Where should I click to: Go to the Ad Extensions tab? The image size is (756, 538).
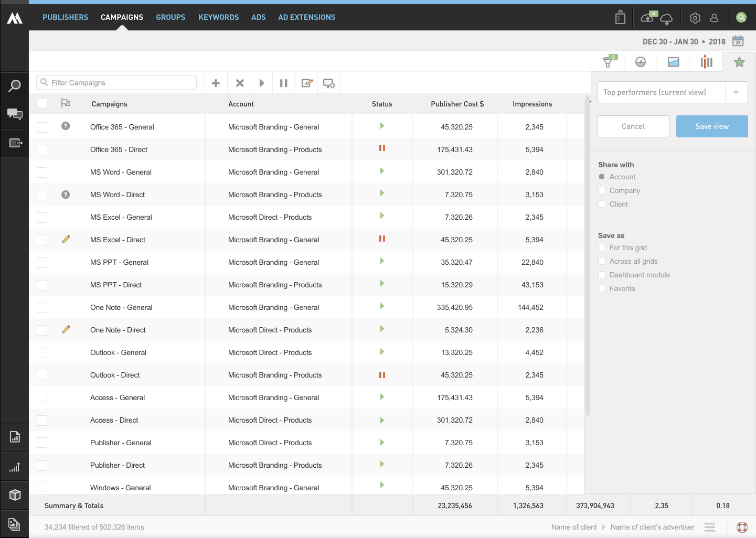click(306, 17)
